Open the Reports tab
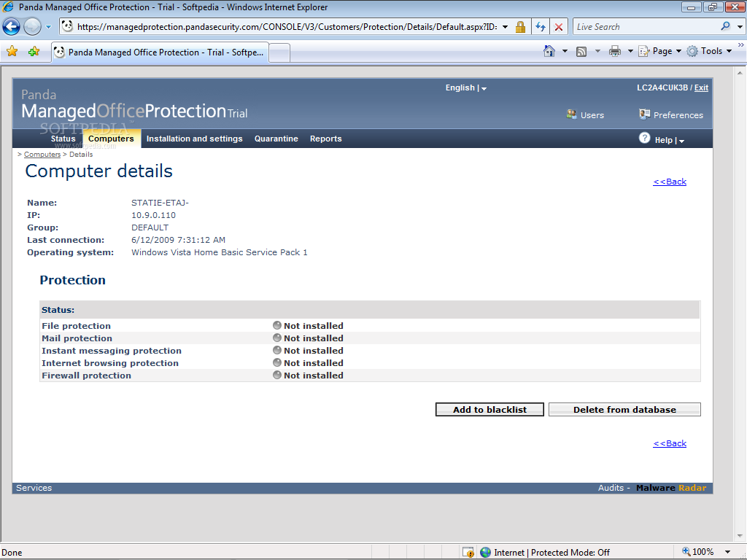The width and height of the screenshot is (747, 560). click(325, 139)
